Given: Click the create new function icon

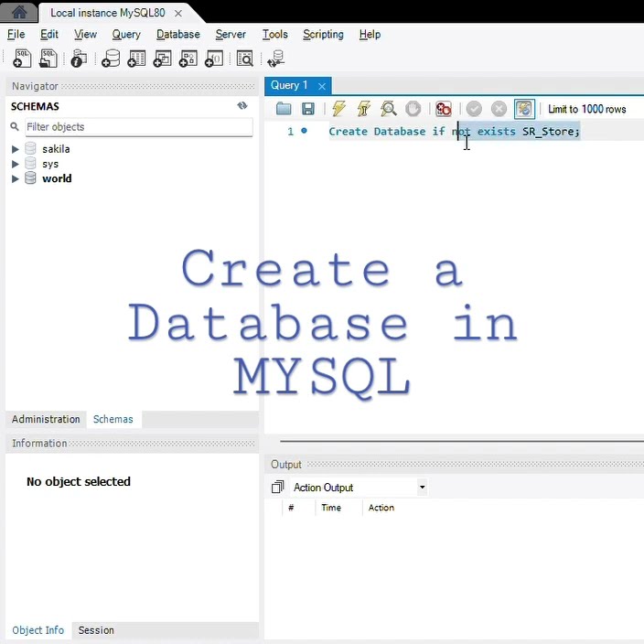Looking at the screenshot, I should pyautogui.click(x=214, y=58).
